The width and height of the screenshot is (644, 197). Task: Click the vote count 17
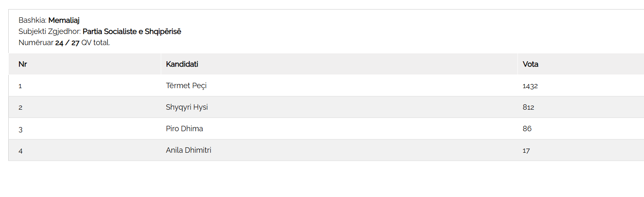point(526,151)
